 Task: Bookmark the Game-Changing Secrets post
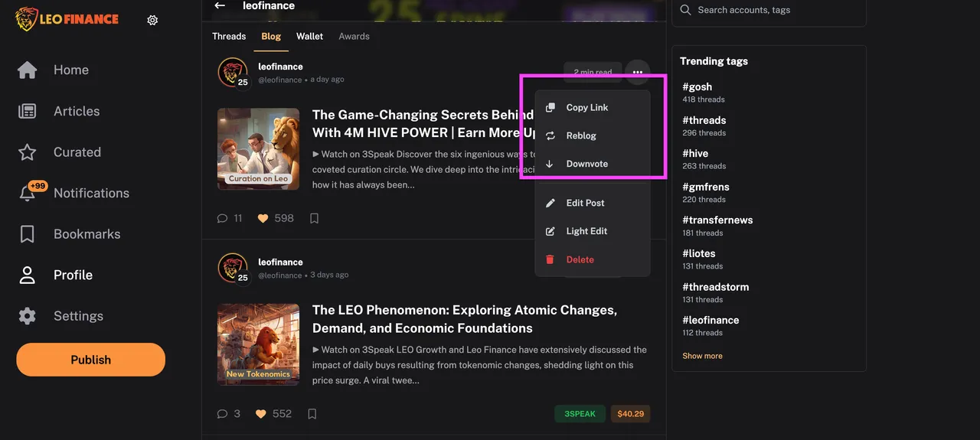pos(314,218)
